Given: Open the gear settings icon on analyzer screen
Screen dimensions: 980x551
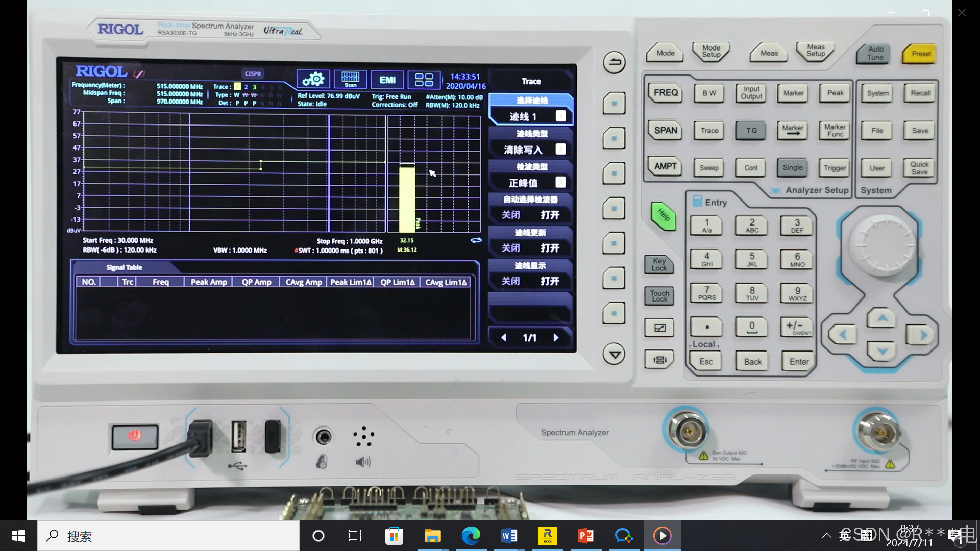Looking at the screenshot, I should click(313, 80).
